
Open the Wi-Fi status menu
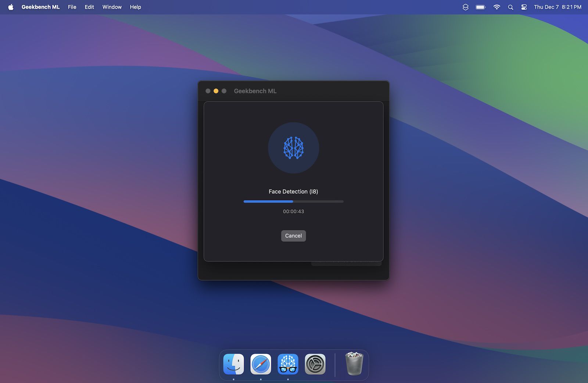tap(496, 7)
